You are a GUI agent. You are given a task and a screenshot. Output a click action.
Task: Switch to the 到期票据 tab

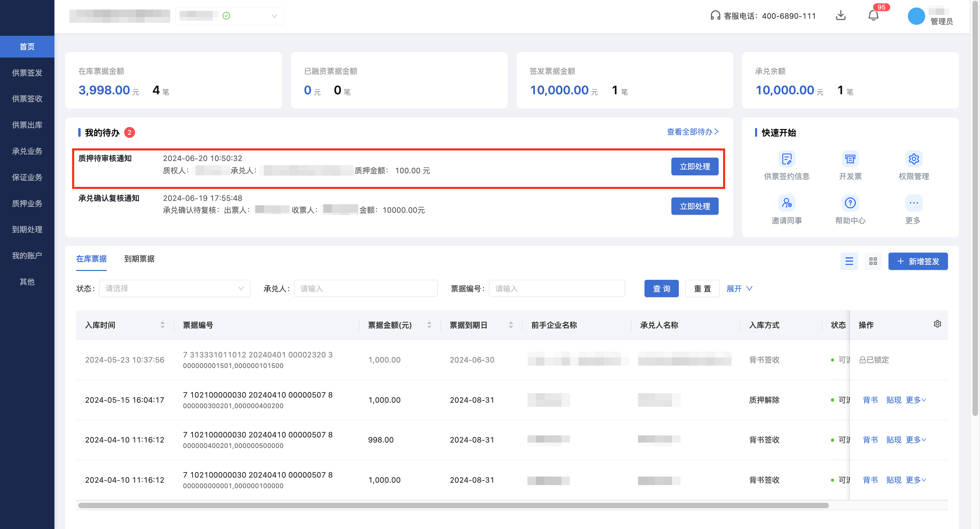(139, 259)
